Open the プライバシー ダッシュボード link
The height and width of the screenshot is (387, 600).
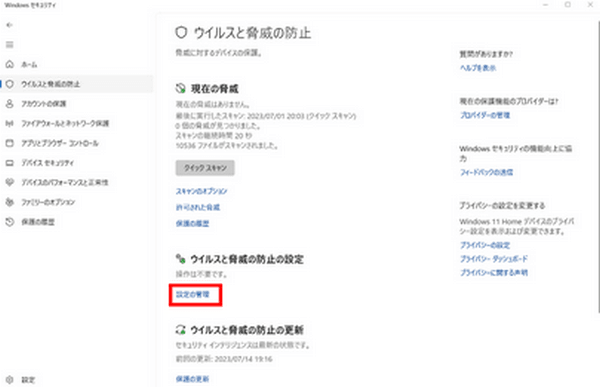tap(494, 259)
